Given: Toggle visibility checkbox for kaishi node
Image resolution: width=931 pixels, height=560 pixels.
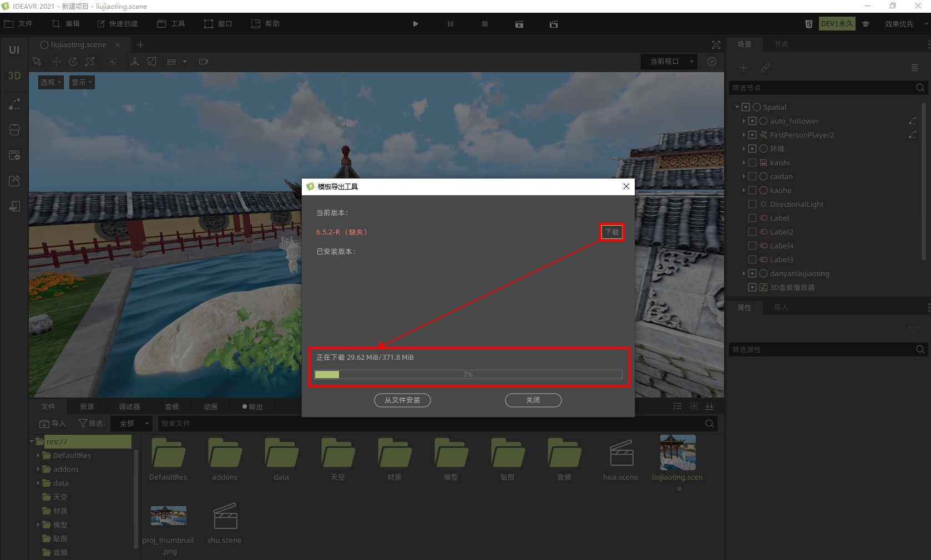Looking at the screenshot, I should coord(752,162).
